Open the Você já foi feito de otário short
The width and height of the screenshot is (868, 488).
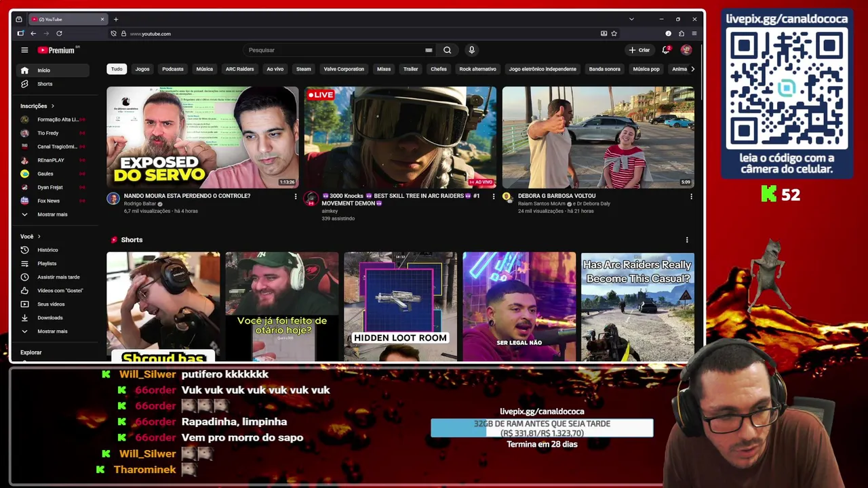(x=281, y=306)
